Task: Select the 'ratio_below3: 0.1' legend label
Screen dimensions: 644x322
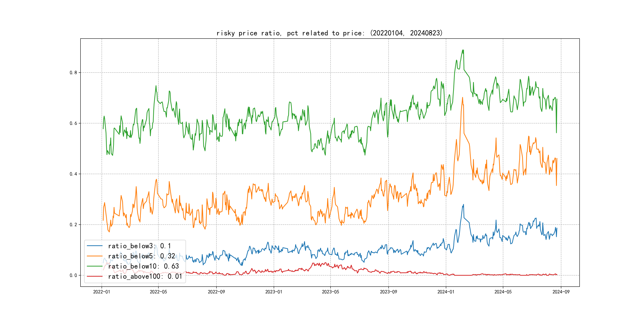Action: [139, 246]
